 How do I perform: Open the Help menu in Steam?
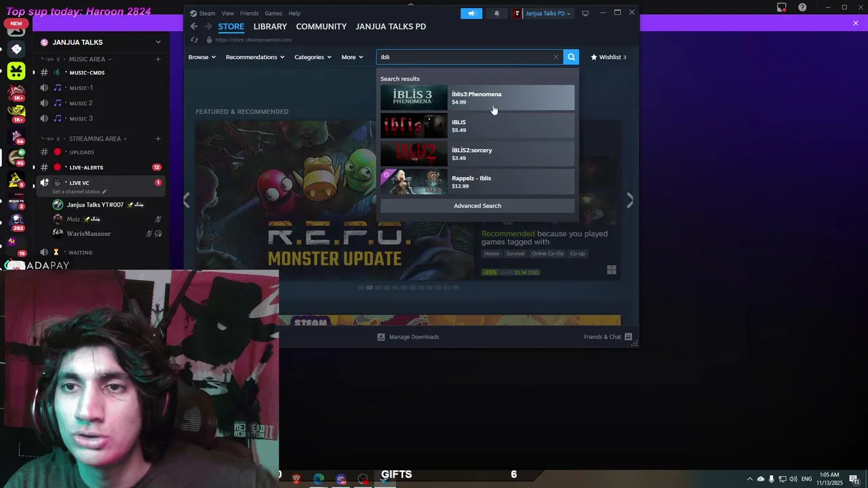point(294,13)
